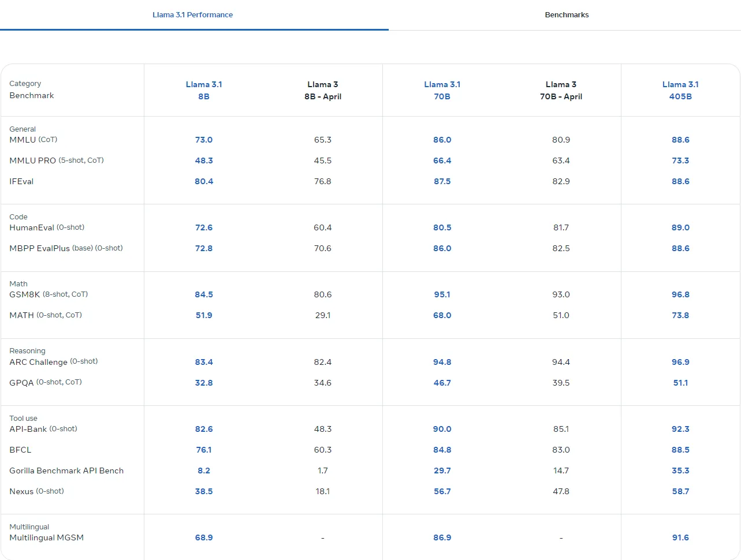Click the 73.0 MMLU score for 8B
Screen dimensions: 741x560
204,140
